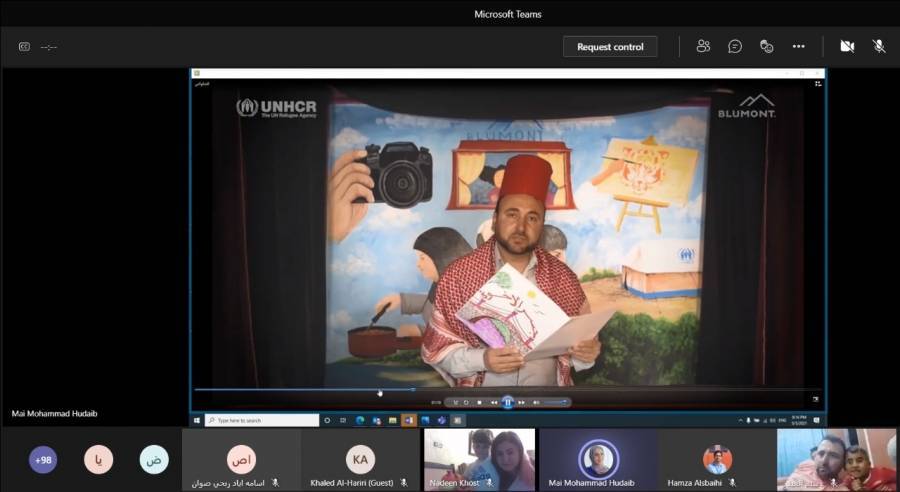Open the More actions menu

[x=798, y=46]
